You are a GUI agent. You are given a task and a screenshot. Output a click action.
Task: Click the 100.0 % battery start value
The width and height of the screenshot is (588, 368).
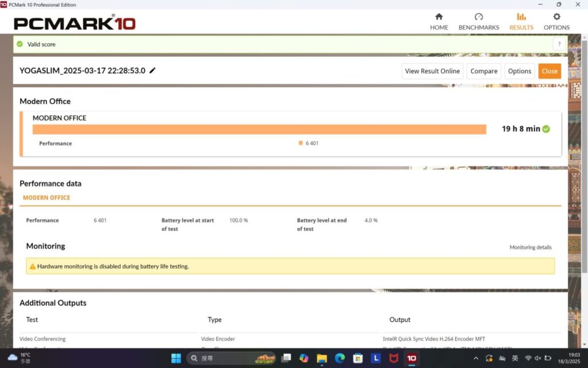(x=238, y=220)
